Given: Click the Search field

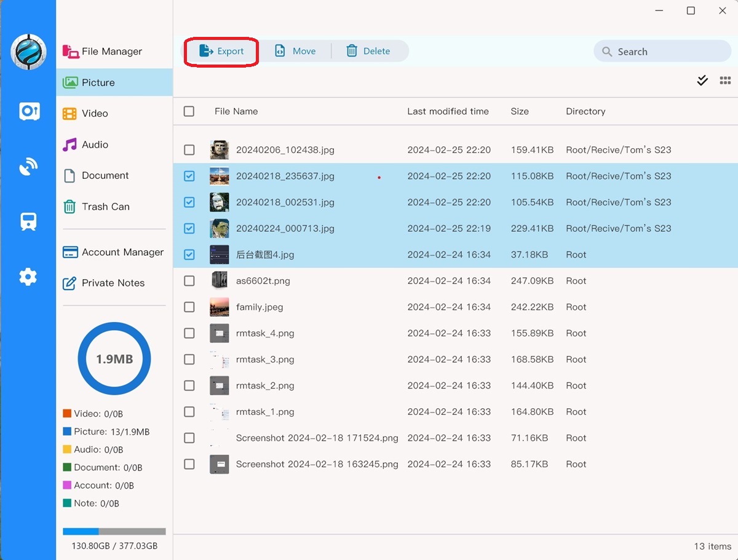Looking at the screenshot, I should coord(662,52).
